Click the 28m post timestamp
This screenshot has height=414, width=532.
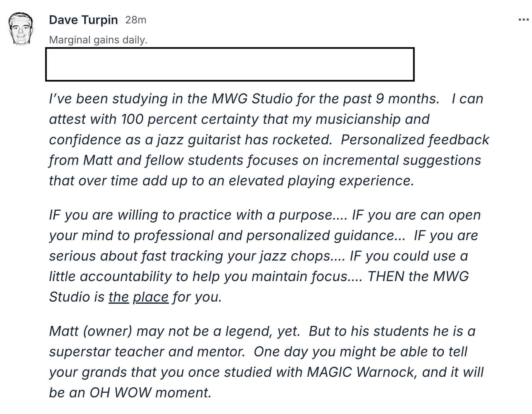click(x=136, y=20)
